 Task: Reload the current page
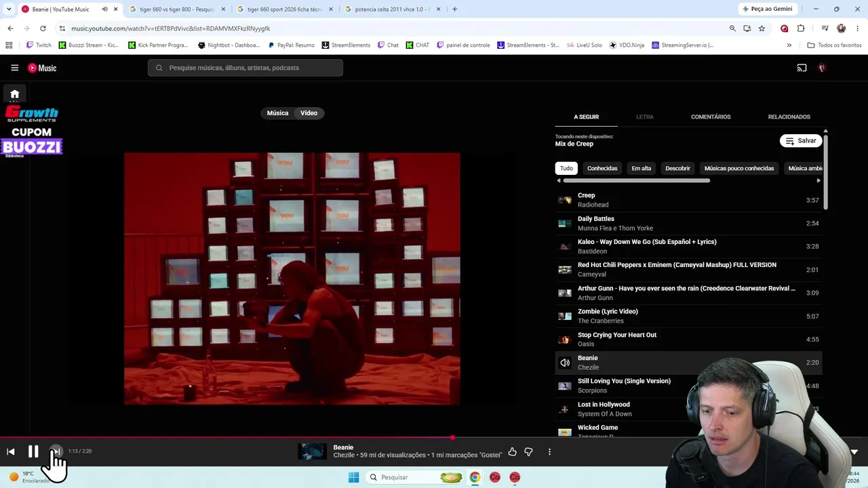point(43,28)
